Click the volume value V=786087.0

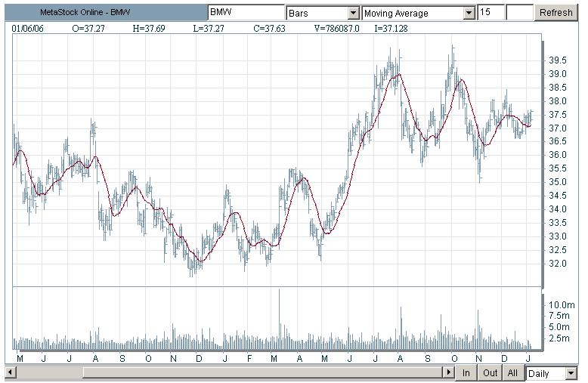click(x=337, y=29)
